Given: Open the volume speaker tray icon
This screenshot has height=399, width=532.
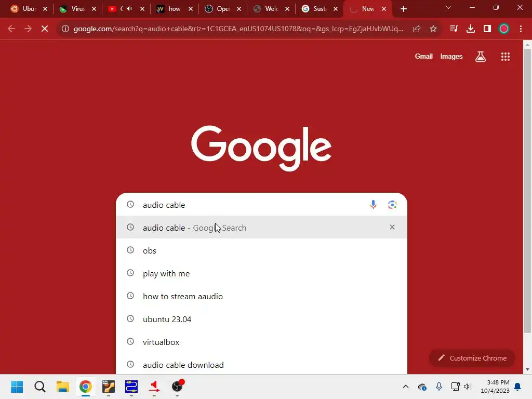Looking at the screenshot, I should [x=467, y=387].
